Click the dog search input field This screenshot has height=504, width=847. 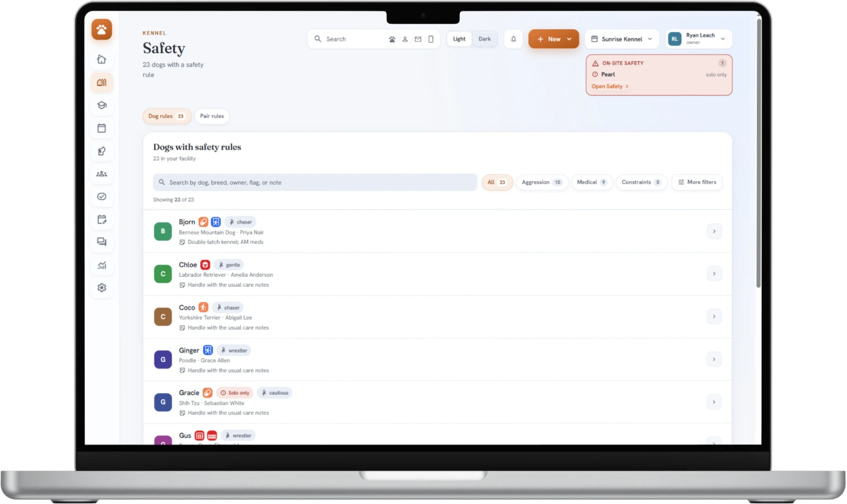point(315,182)
